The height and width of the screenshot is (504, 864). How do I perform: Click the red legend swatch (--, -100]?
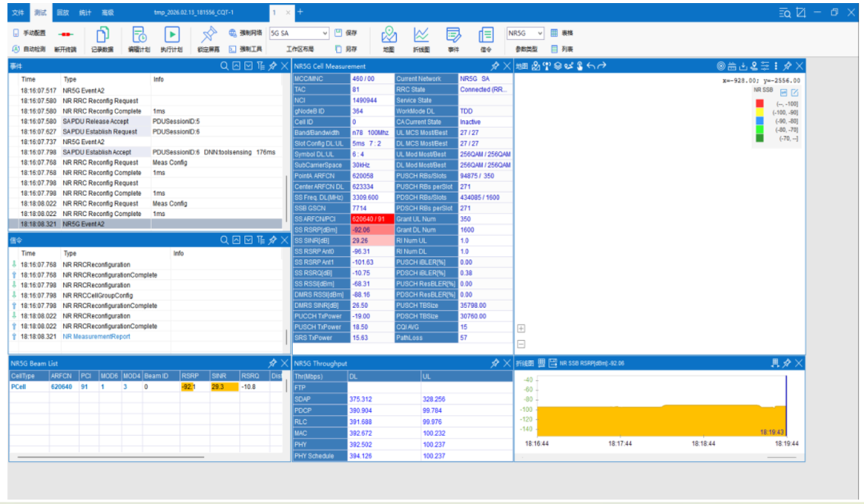760,103
